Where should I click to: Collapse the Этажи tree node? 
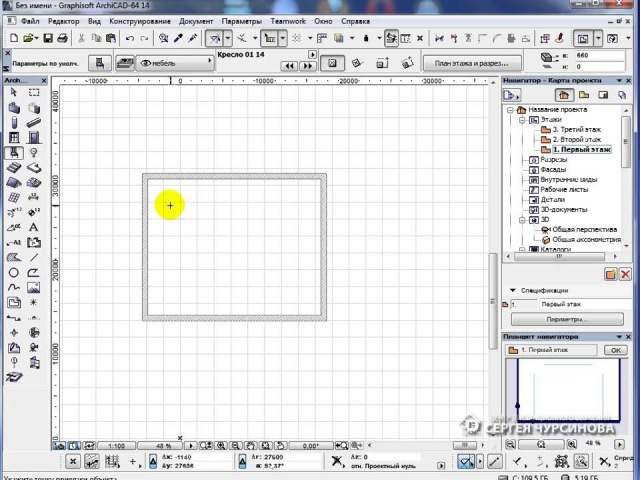click(x=522, y=120)
